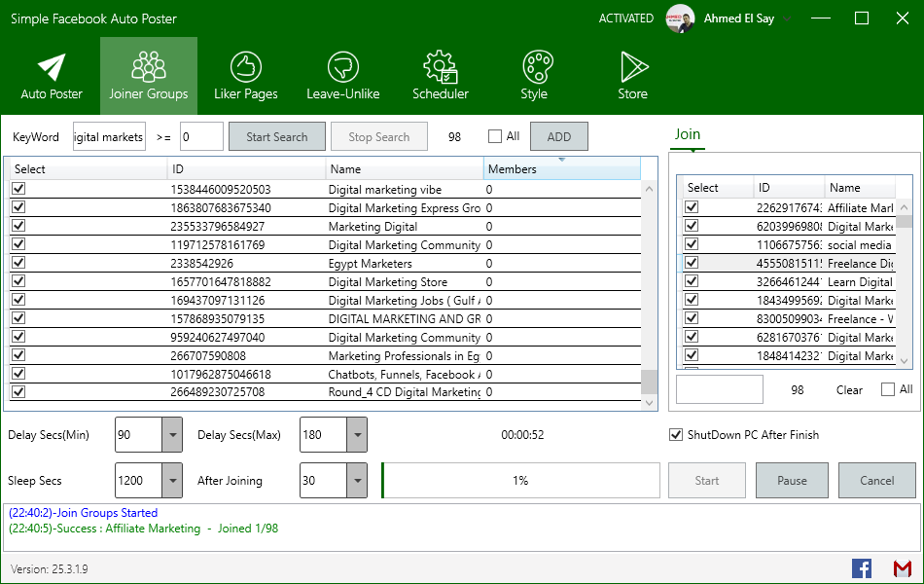Open the Liker Pages thumbs-up icon

[x=246, y=66]
